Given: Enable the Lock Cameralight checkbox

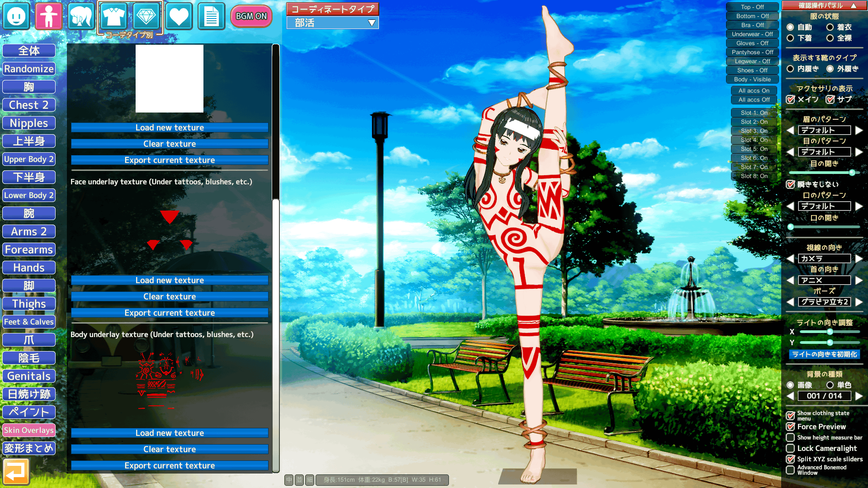Looking at the screenshot, I should pyautogui.click(x=790, y=448).
